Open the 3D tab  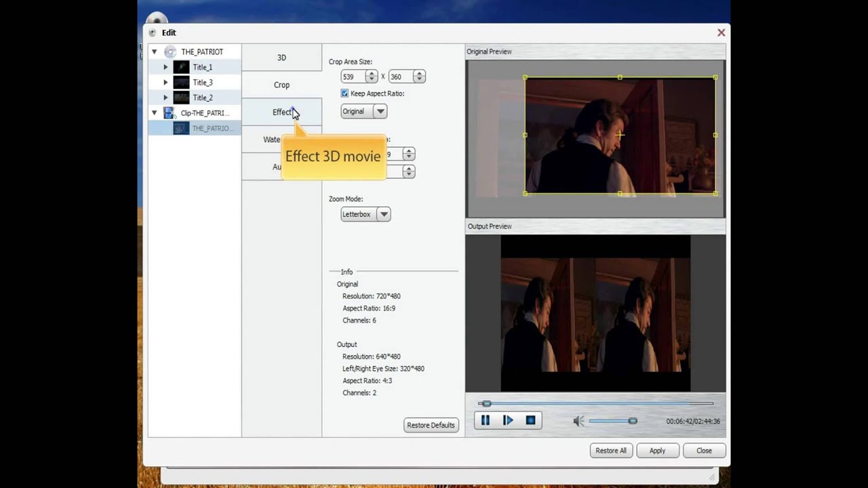[x=281, y=58]
